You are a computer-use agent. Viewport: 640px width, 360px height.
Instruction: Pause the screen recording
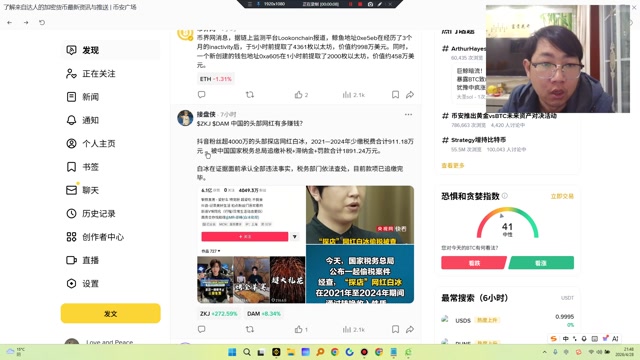[x=350, y=4]
